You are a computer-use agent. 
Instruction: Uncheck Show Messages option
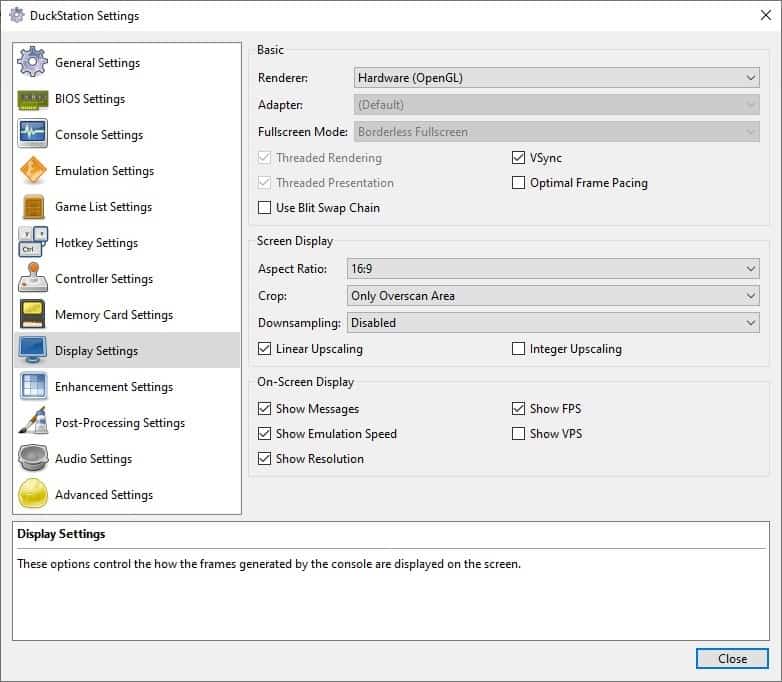pyautogui.click(x=264, y=409)
